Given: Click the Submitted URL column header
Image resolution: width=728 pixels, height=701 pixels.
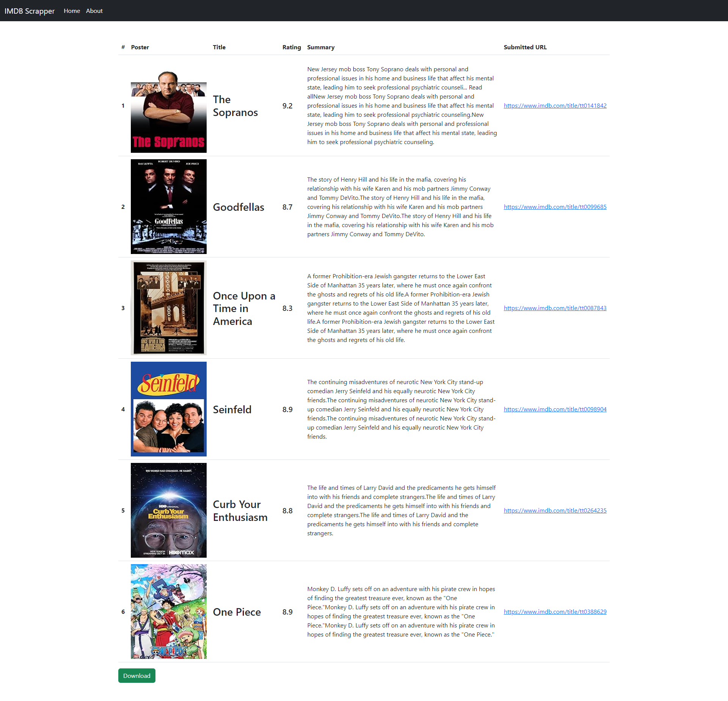Looking at the screenshot, I should (x=525, y=47).
